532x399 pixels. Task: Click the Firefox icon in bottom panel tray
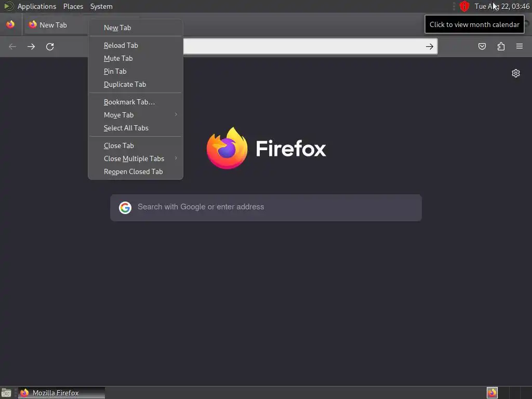pos(492,393)
